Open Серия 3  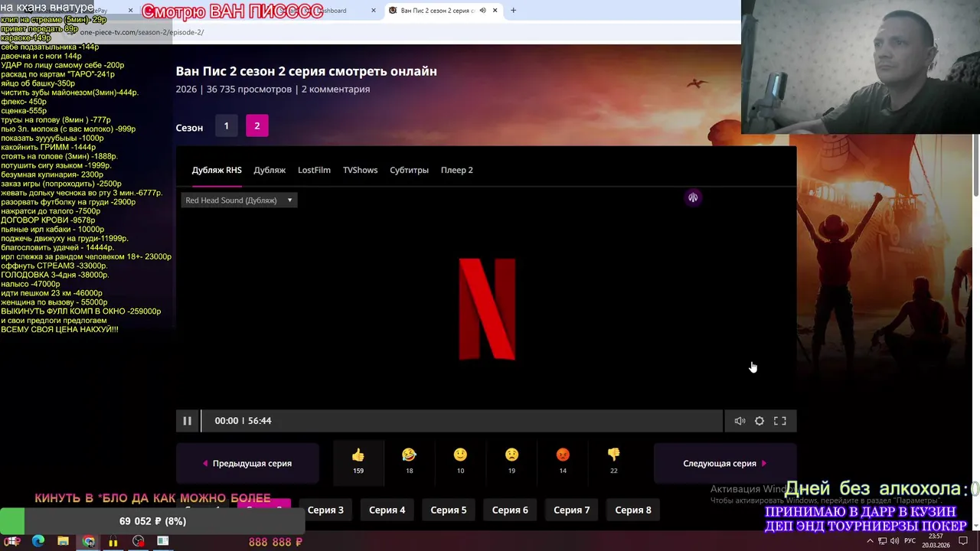click(x=325, y=510)
